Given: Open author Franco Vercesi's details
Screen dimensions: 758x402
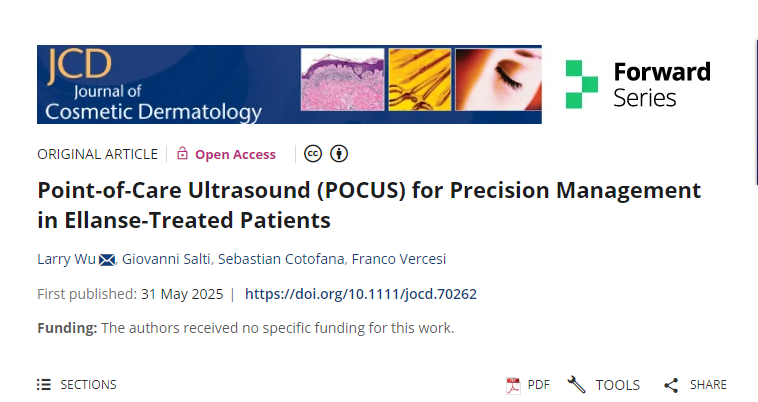Looking at the screenshot, I should [399, 259].
